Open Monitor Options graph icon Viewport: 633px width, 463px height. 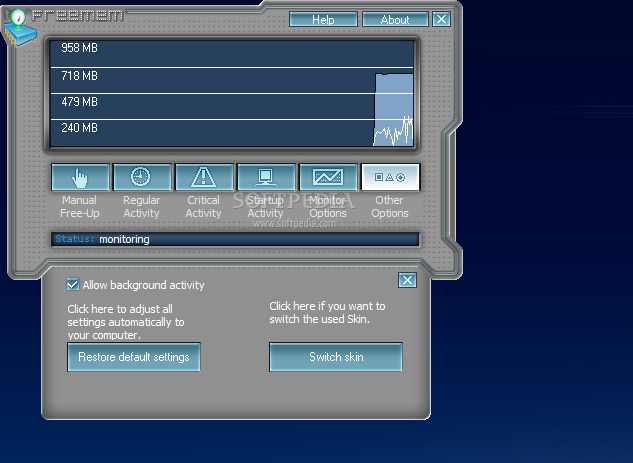(328, 177)
